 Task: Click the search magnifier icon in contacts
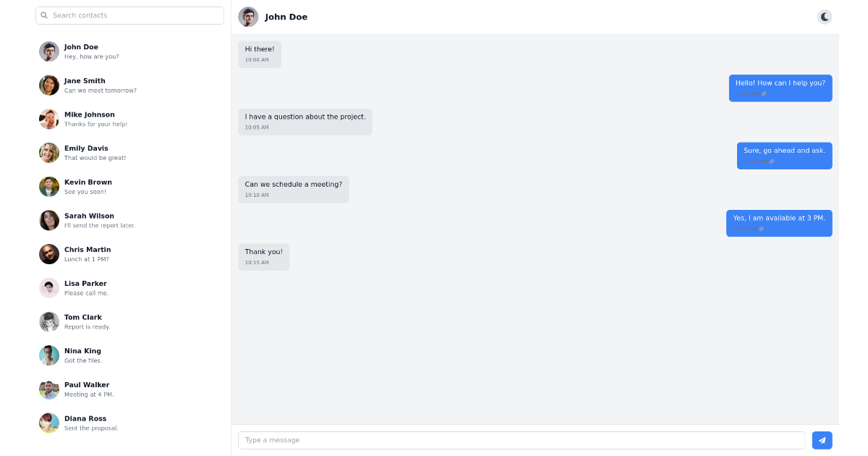tap(44, 15)
